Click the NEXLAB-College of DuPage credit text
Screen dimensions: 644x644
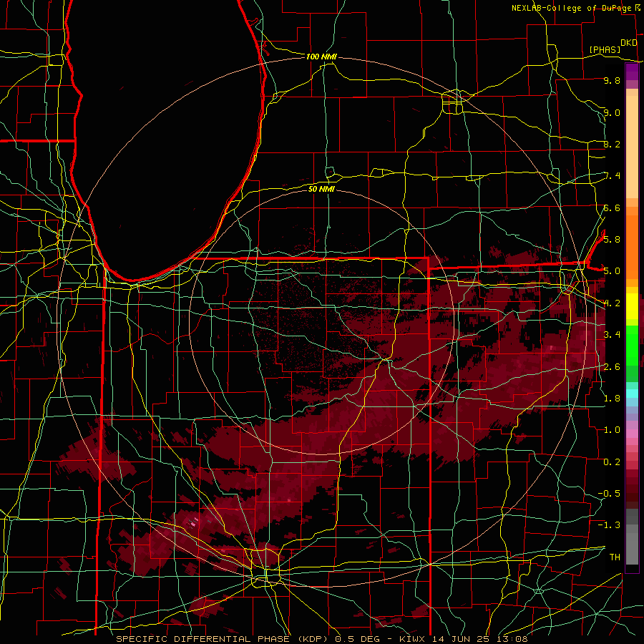[x=571, y=8]
